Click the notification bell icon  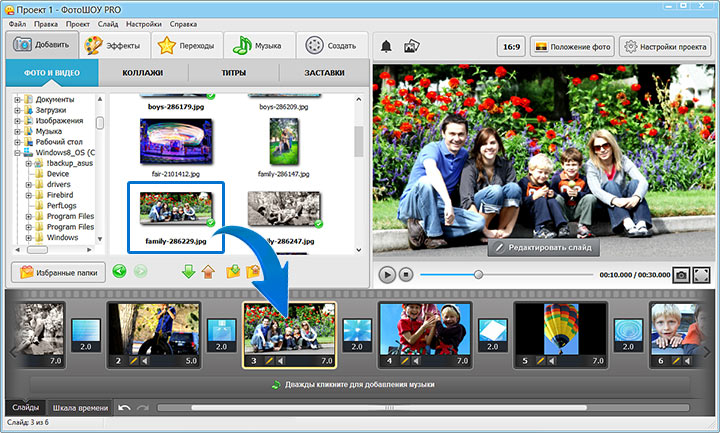click(x=387, y=46)
